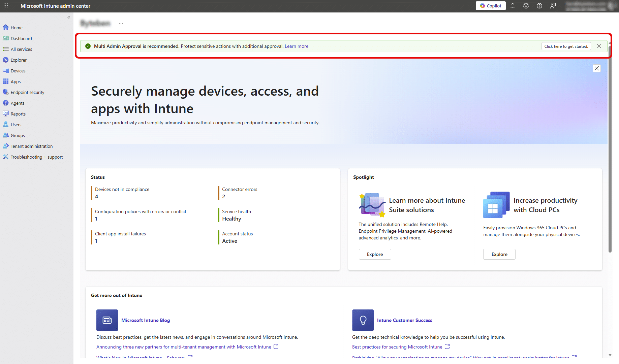Open the settings gear icon

pos(526,6)
